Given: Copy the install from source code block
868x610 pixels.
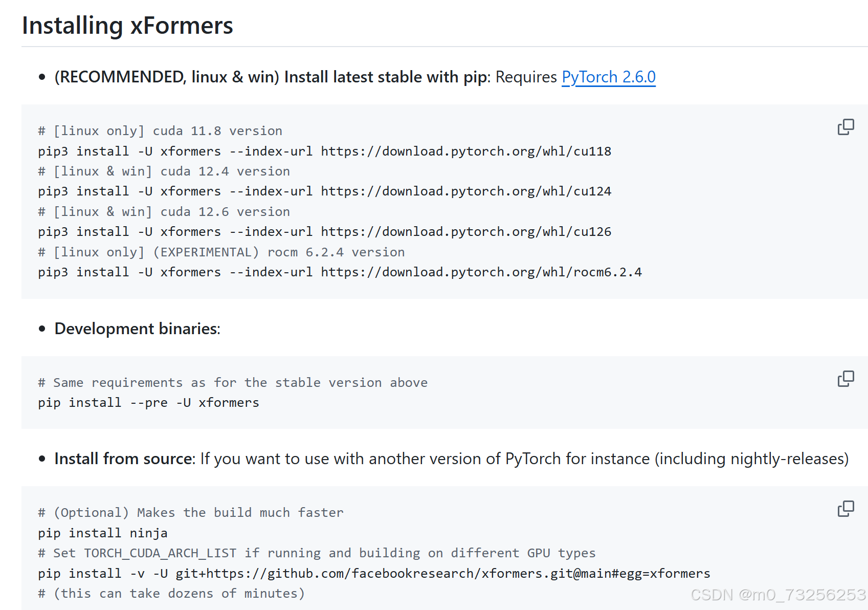Looking at the screenshot, I should [845, 509].
